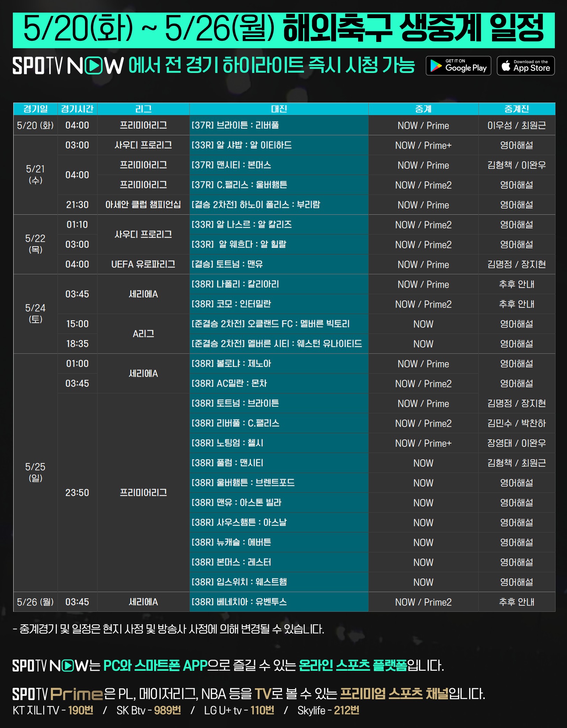This screenshot has height=728, width=567.
Task: Click the 5/25 (일) date cell
Action: 35,472
